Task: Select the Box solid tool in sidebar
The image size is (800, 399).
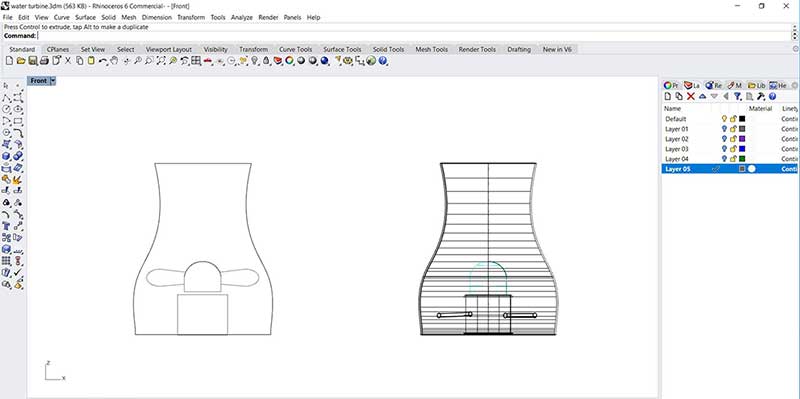Action: pyautogui.click(x=7, y=156)
